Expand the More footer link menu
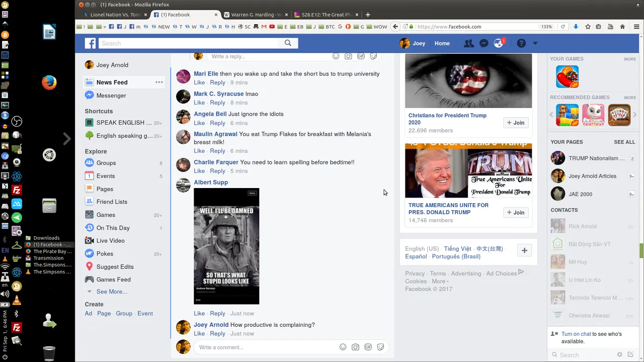 [440, 281]
